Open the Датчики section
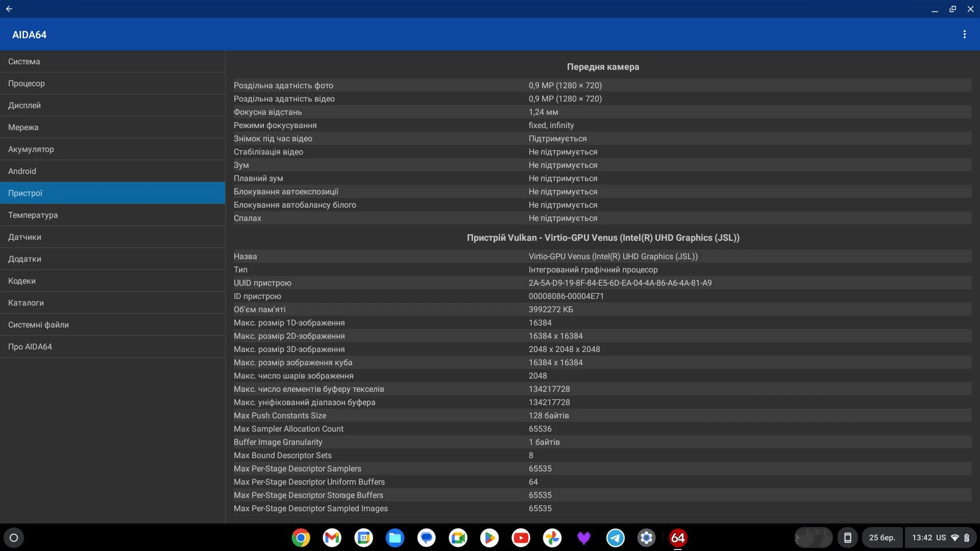Viewport: 980px width, 551px height. tap(112, 237)
